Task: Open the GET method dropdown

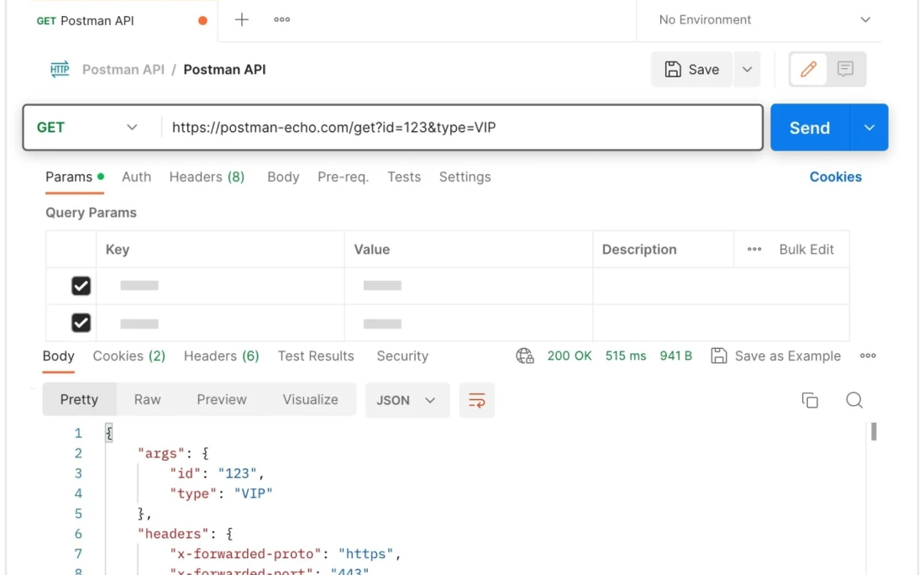Action: [x=133, y=127]
